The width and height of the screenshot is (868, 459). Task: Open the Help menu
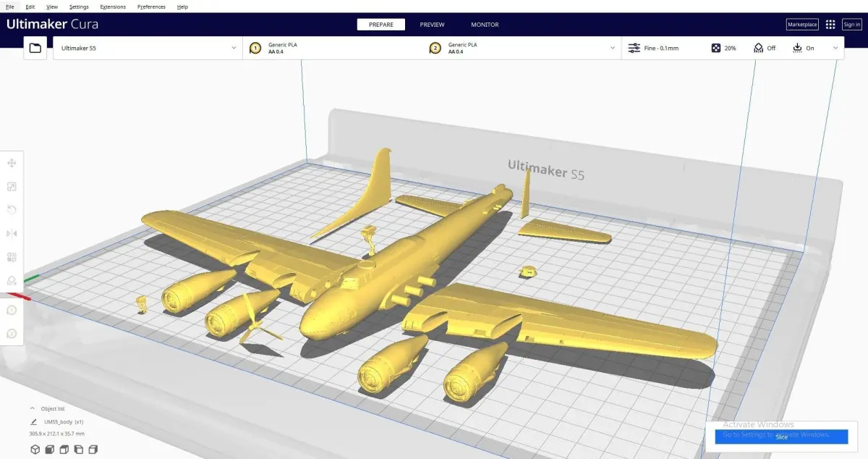tap(182, 7)
